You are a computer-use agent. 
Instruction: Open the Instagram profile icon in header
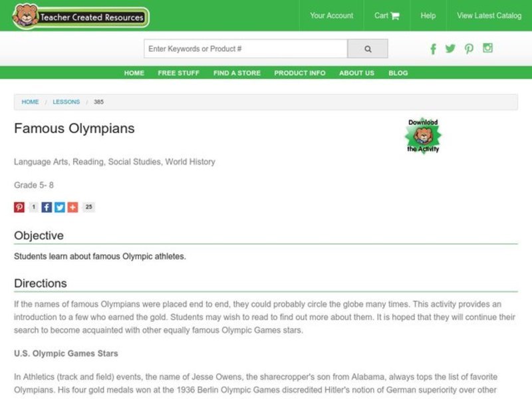487,49
